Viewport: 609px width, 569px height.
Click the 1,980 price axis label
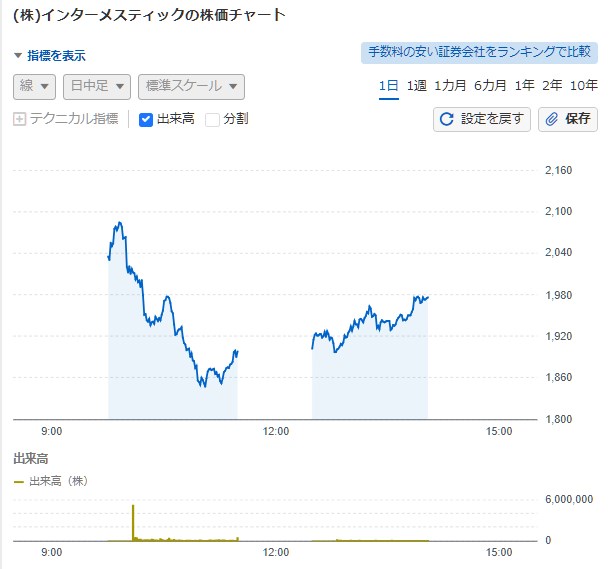tap(558, 295)
